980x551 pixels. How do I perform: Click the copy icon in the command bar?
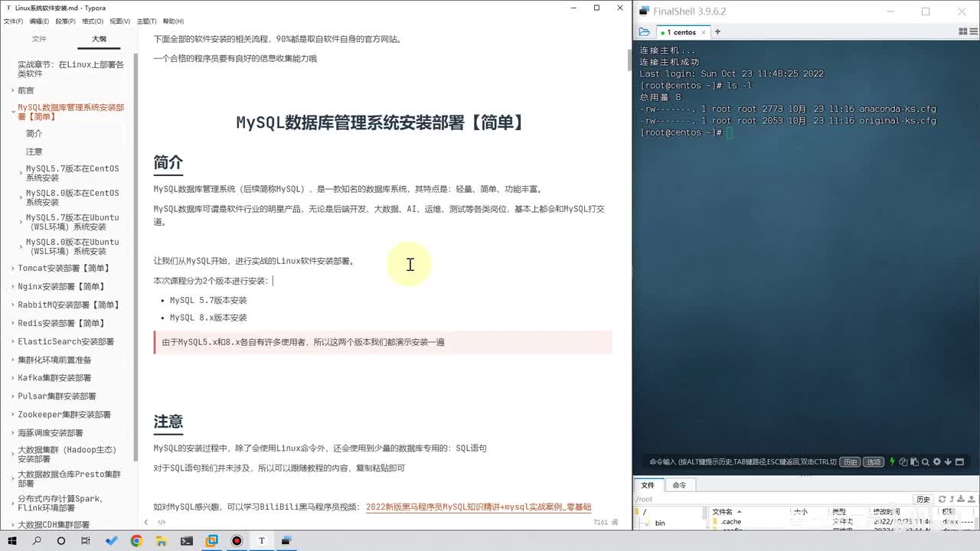coord(903,462)
